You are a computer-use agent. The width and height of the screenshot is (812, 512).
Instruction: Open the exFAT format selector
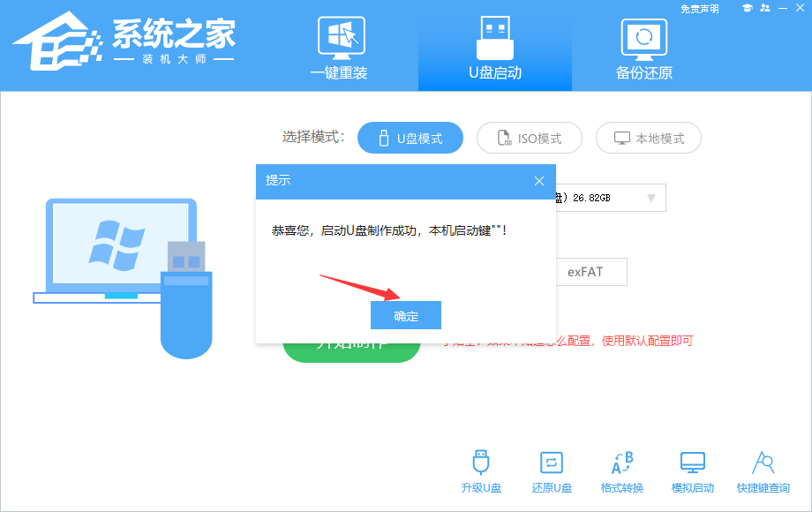[x=590, y=272]
